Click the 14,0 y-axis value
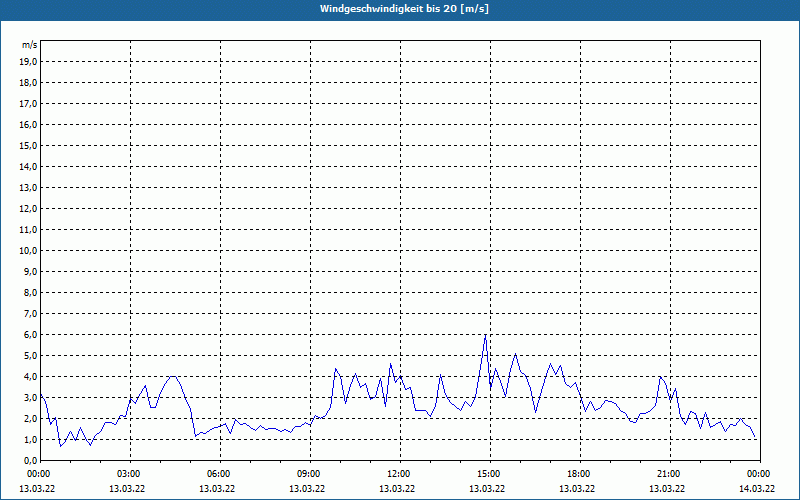The image size is (800, 500). (x=29, y=166)
